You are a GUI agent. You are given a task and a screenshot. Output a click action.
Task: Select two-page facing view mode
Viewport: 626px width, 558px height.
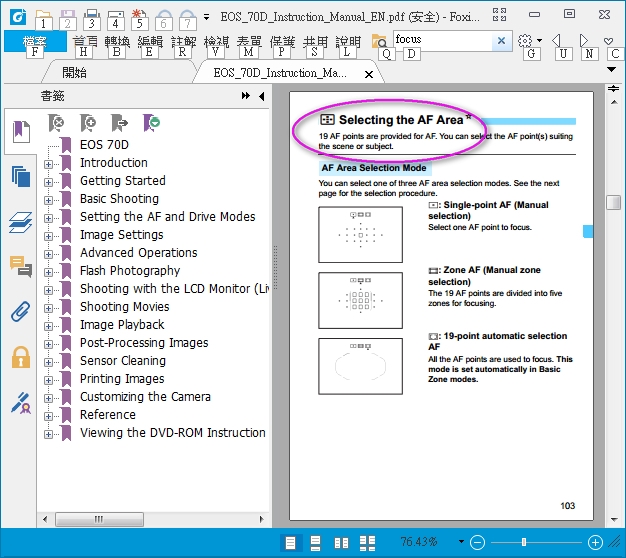341,543
